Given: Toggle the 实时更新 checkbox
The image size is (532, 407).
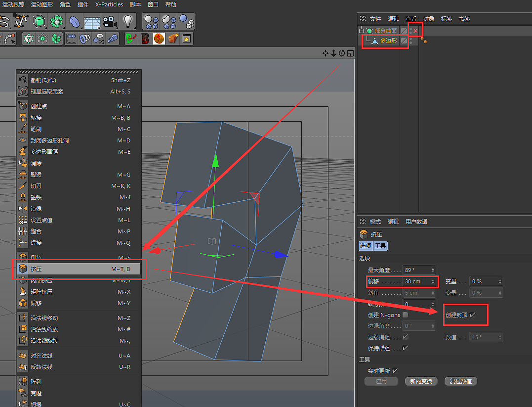Looking at the screenshot, I should click(x=395, y=370).
